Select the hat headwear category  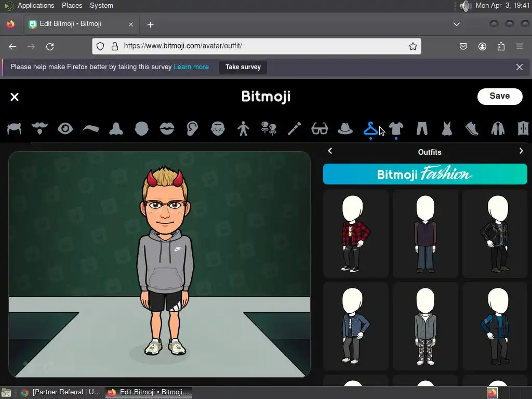pos(345,129)
